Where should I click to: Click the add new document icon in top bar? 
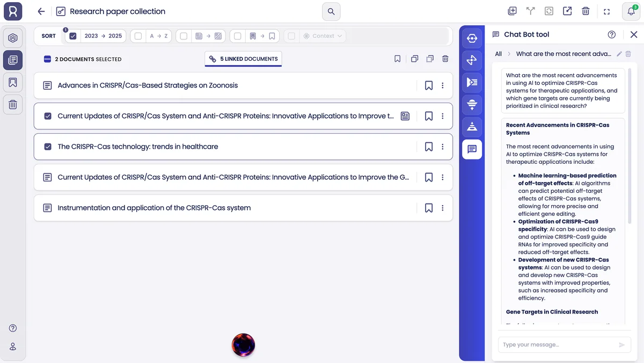coord(512,11)
